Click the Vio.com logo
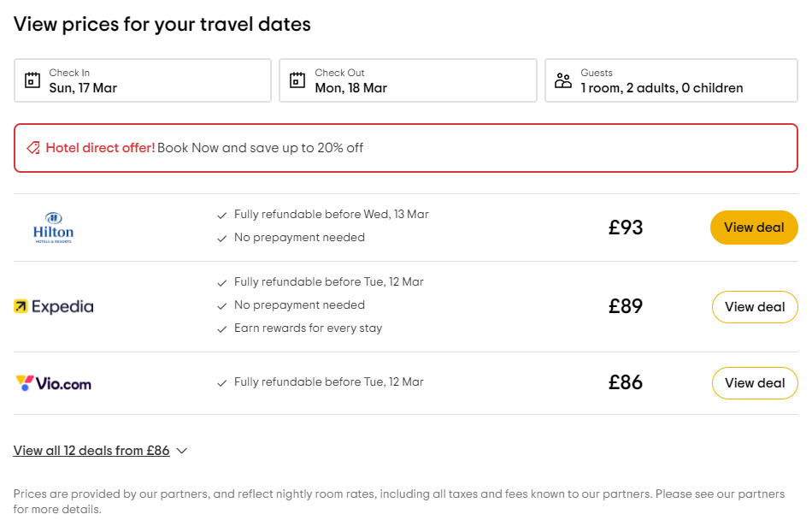This screenshot has width=812, height=532. click(x=53, y=383)
